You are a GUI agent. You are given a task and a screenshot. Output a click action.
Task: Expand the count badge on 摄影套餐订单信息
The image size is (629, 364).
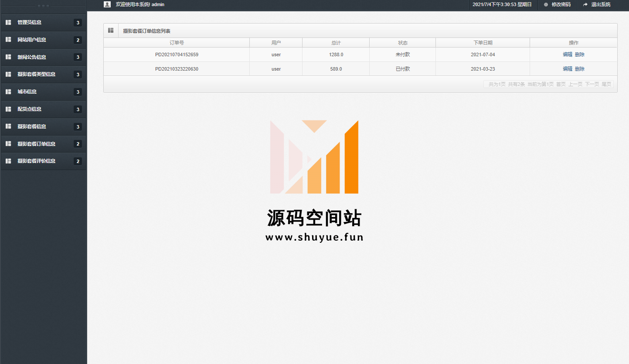point(78,144)
